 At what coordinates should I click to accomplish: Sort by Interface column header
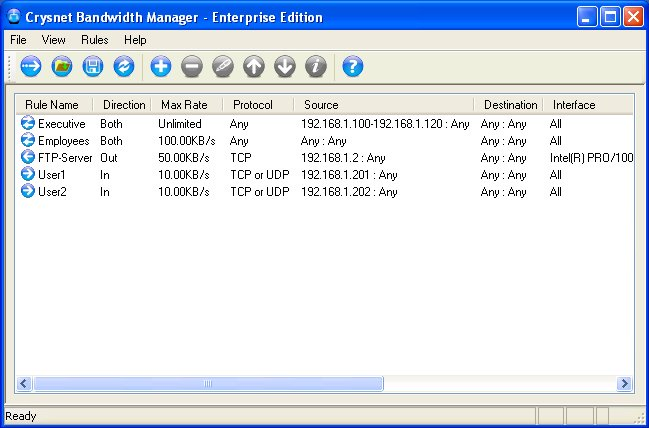click(x=588, y=105)
